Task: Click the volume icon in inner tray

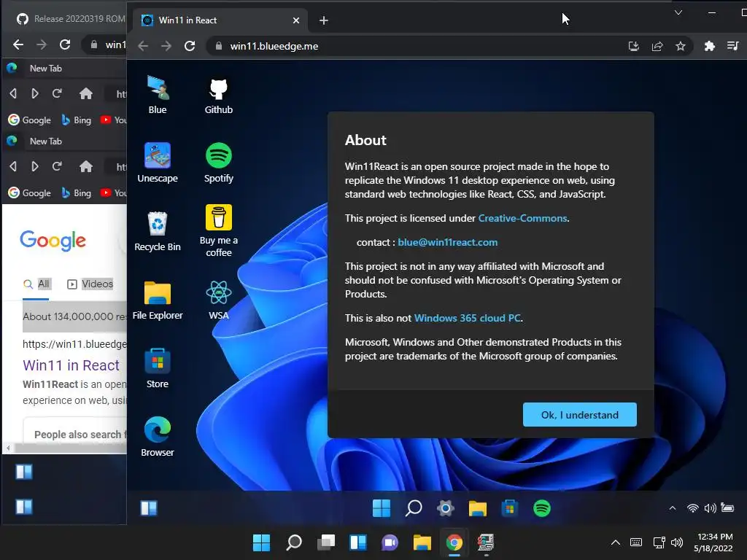Action: coord(710,508)
